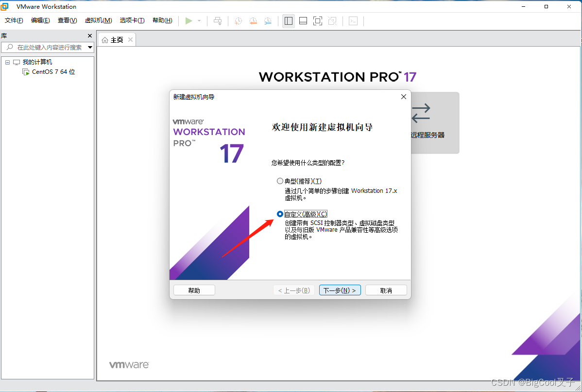Toggle the library panel visibility icon

pos(288,21)
